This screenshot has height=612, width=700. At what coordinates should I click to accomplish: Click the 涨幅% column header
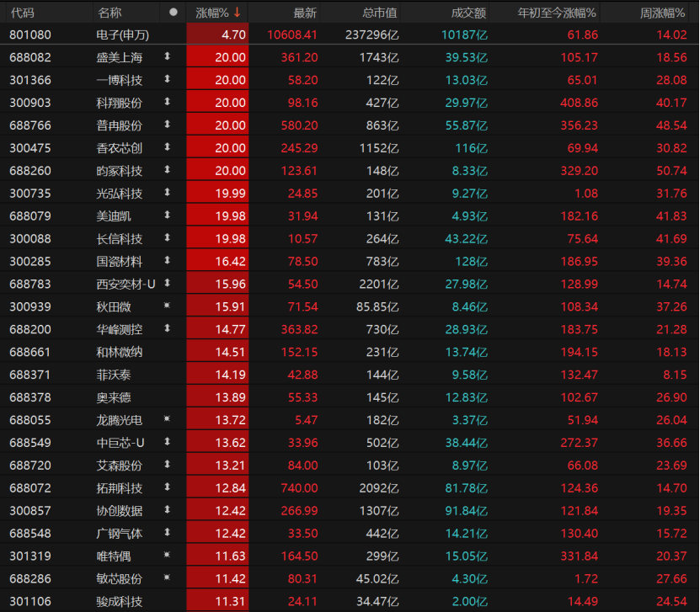coord(212,13)
